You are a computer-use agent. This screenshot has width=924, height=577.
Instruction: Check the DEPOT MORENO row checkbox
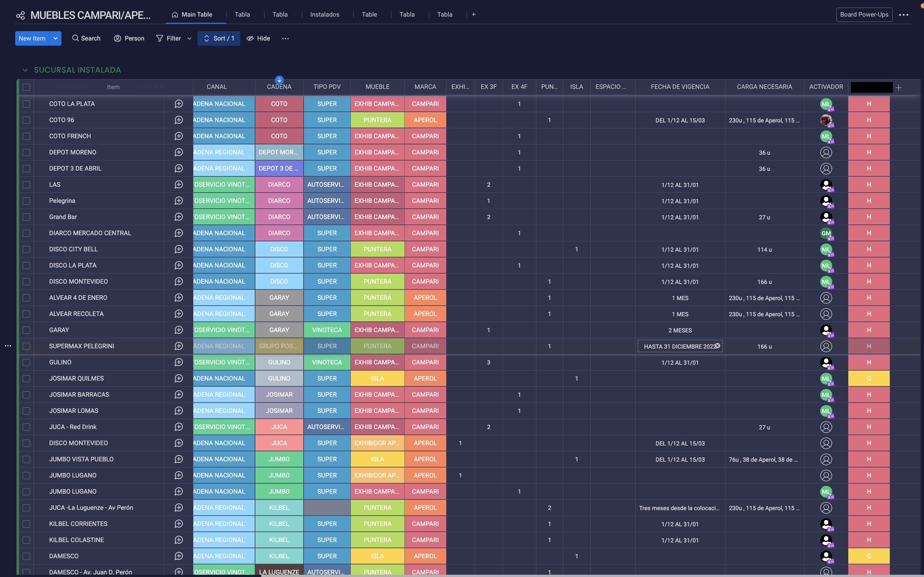[26, 152]
